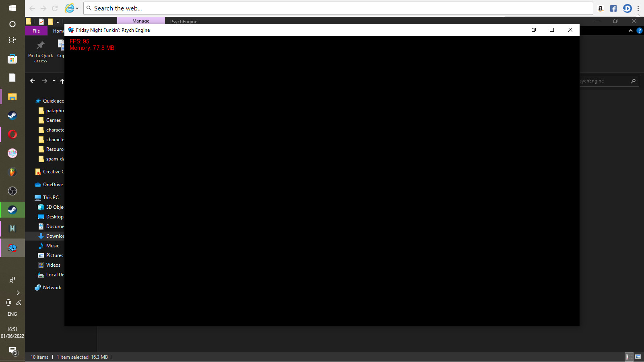Collapse the Explorer ribbon chevron
644x362 pixels.
tap(630, 31)
